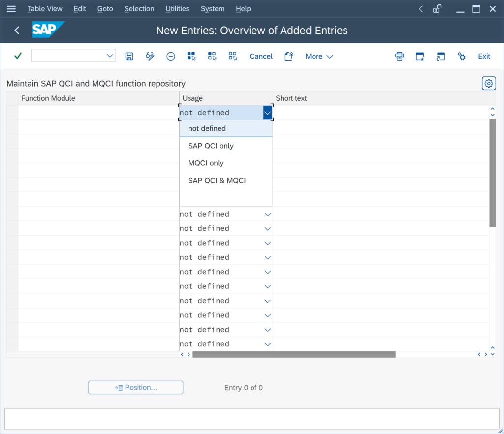Screen dimensions: 504x434
Task: Click the lock icon in the title bar
Action: pyautogui.click(x=437, y=9)
